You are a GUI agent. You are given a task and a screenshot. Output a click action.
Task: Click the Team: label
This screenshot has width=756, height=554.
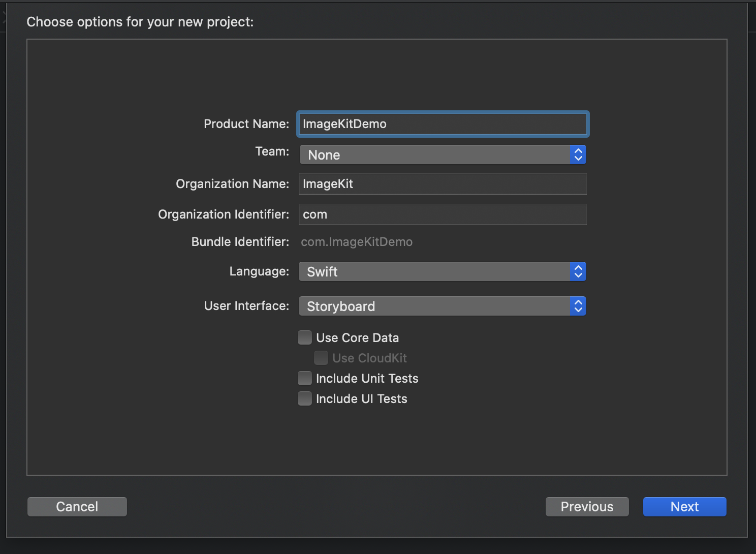pyautogui.click(x=272, y=151)
